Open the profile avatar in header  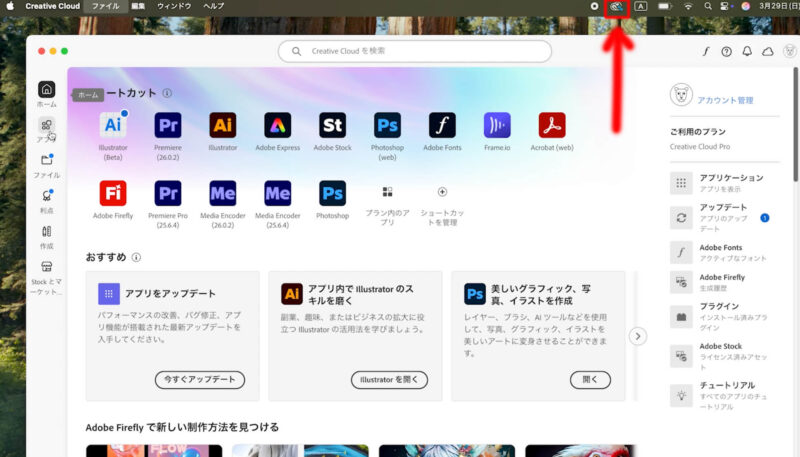(x=789, y=51)
